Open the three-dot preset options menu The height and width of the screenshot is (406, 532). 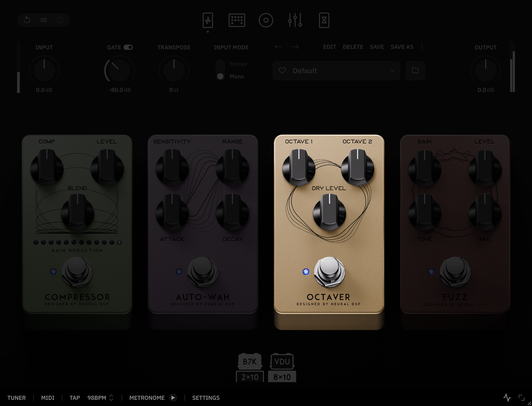click(x=422, y=47)
